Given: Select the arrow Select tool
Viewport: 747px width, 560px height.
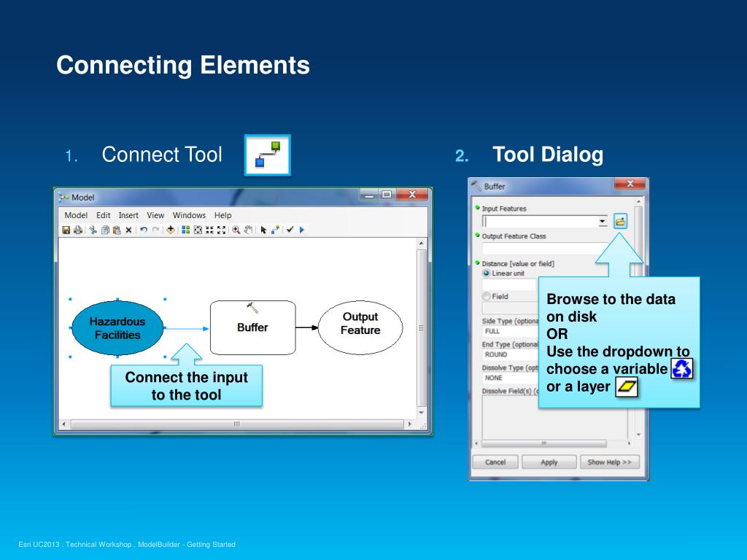Looking at the screenshot, I should point(263,230).
